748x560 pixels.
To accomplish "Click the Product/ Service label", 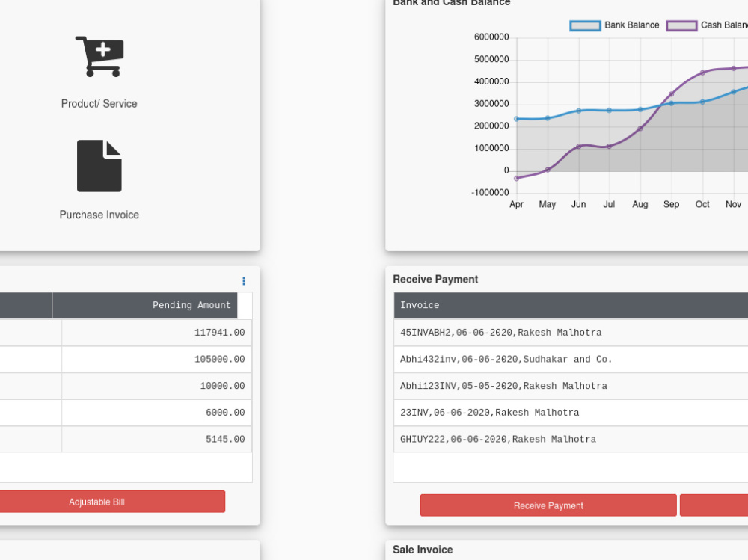I will click(99, 103).
